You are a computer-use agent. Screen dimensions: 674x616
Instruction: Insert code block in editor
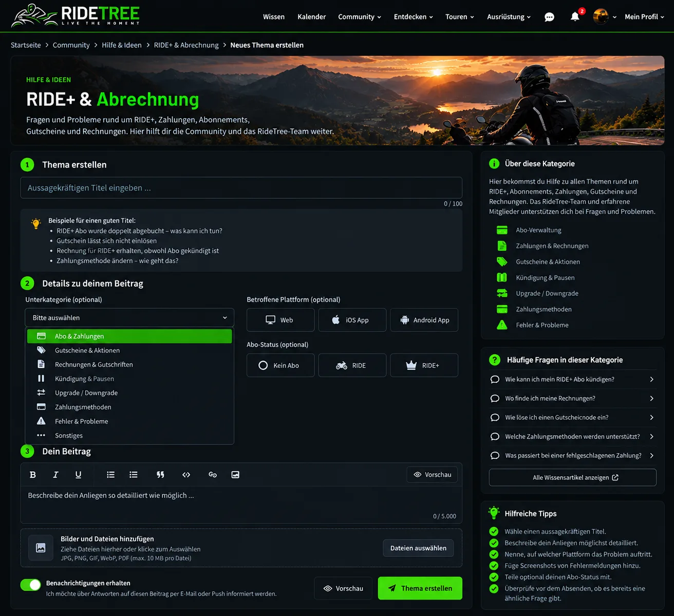(186, 475)
